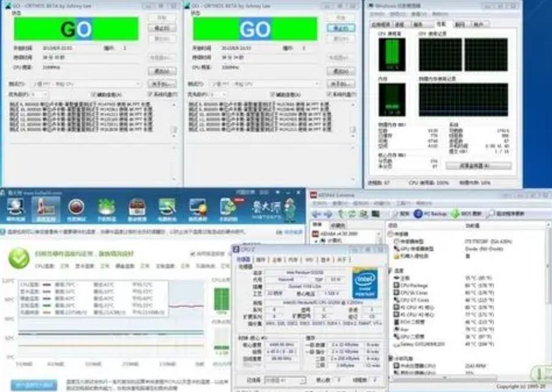This screenshot has width=552, height=392.
Task: Click driver update magnifier in AIDA64 toolbar
Action: click(505, 213)
